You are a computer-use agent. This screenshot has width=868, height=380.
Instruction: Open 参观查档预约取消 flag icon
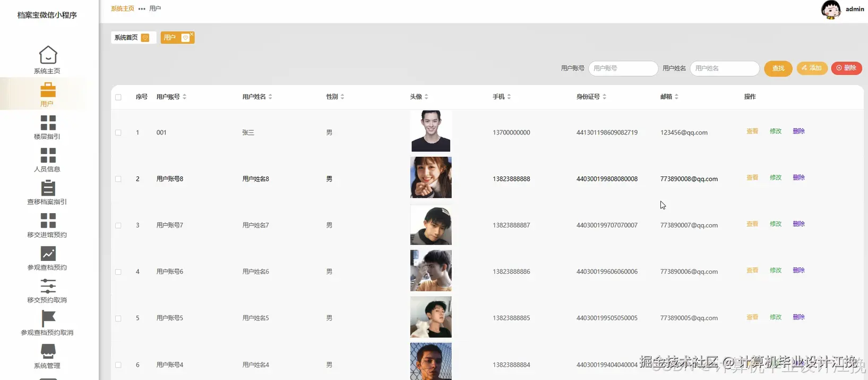[x=48, y=319]
